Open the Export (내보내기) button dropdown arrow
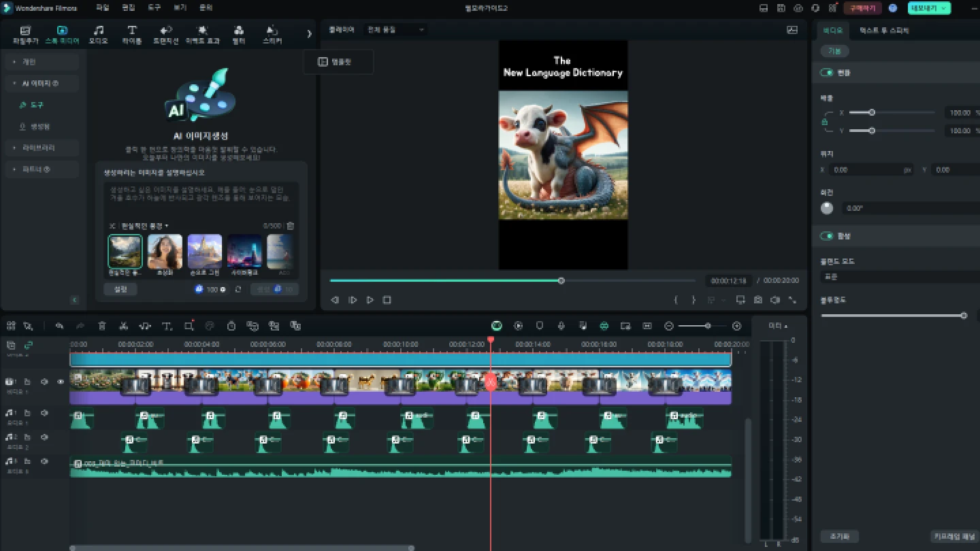 943,8
